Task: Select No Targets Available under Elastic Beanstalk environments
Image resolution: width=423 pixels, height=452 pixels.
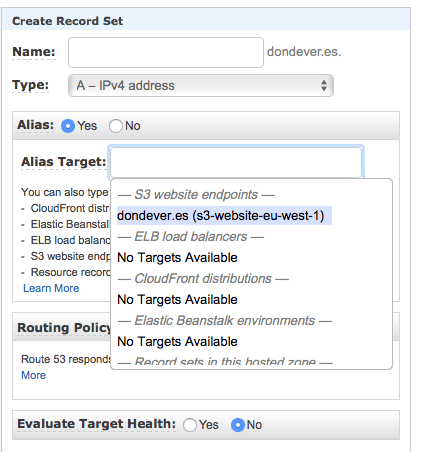Action: (x=177, y=342)
